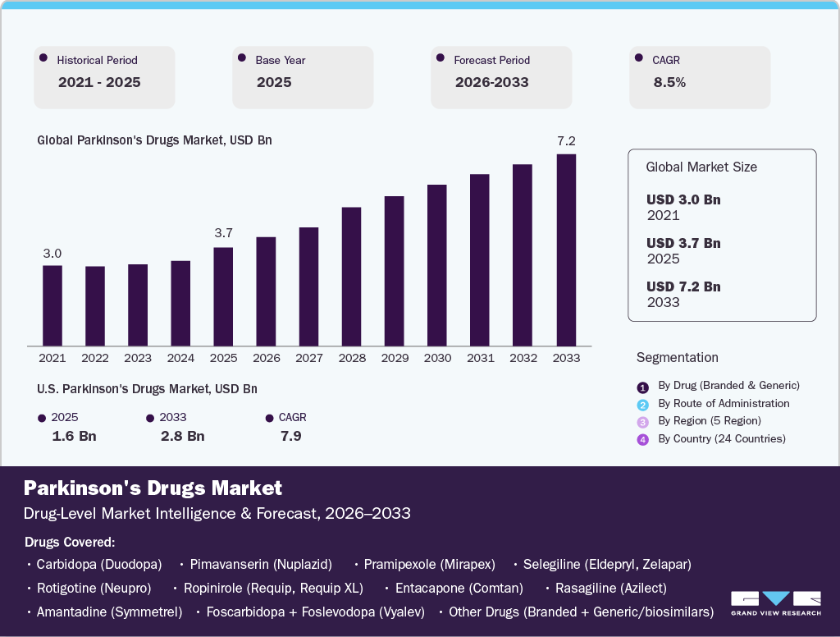Select the Historical Period card

click(x=104, y=77)
